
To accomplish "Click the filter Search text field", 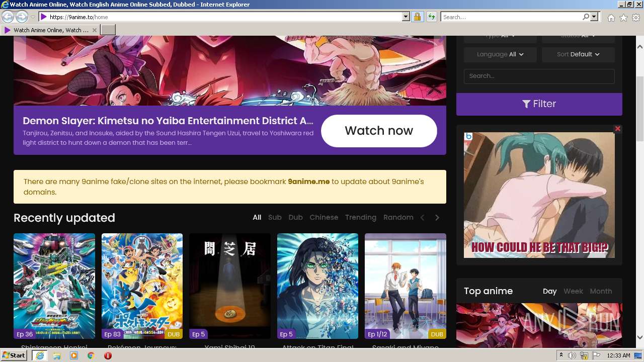I will 539,76.
